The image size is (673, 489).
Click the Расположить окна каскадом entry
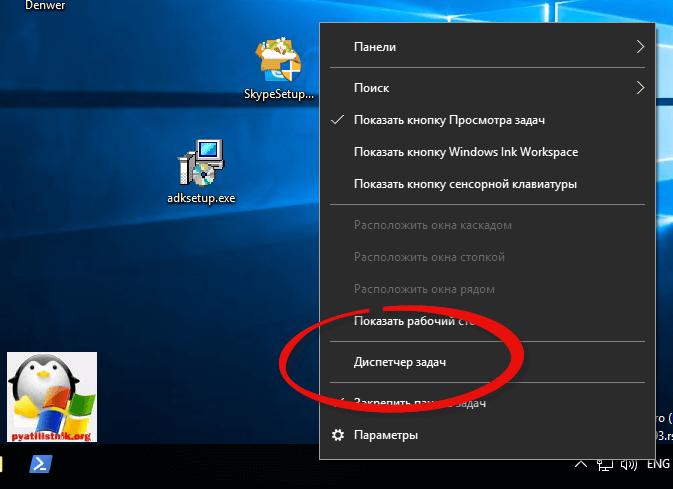pyautogui.click(x=432, y=225)
